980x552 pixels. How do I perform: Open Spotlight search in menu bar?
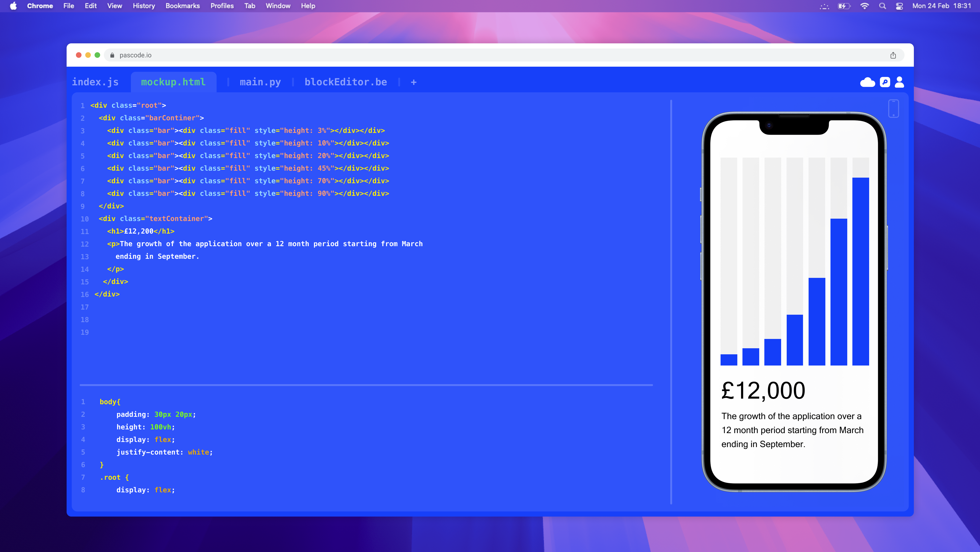coord(882,6)
